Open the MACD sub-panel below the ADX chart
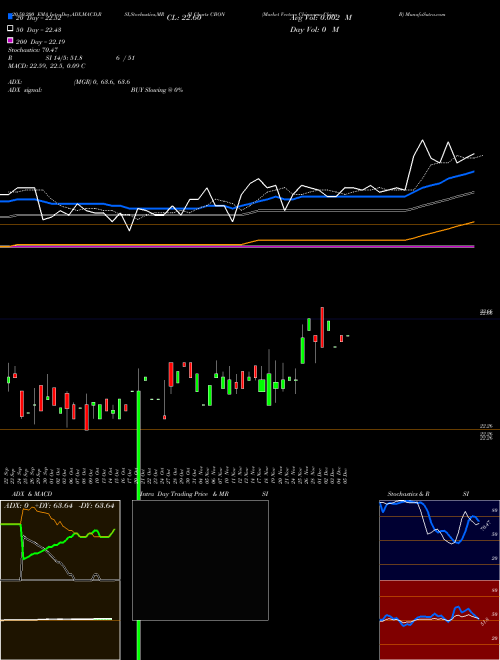Image resolution: width=500 pixels, height=660 pixels. point(60,620)
